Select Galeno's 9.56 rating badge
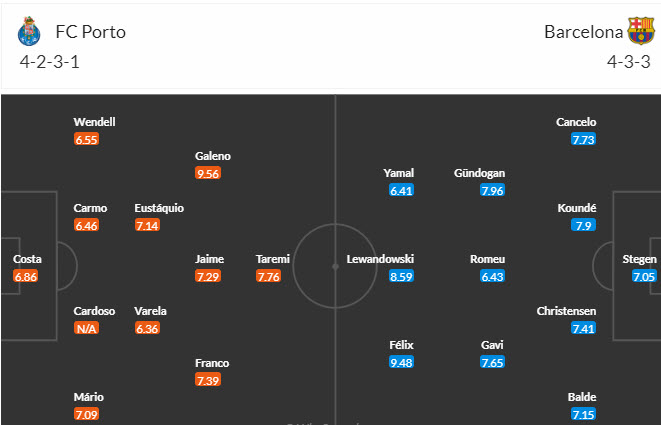Image resolution: width=661 pixels, height=425 pixels. point(208,173)
